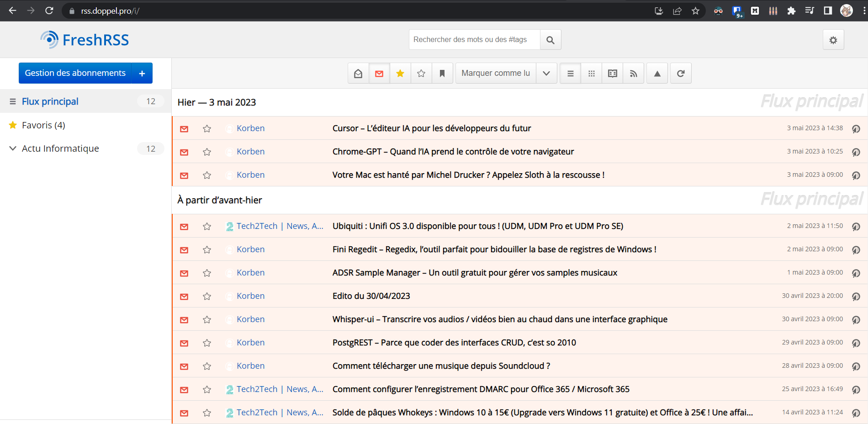Show all articles with open-envelope icon

tap(358, 73)
